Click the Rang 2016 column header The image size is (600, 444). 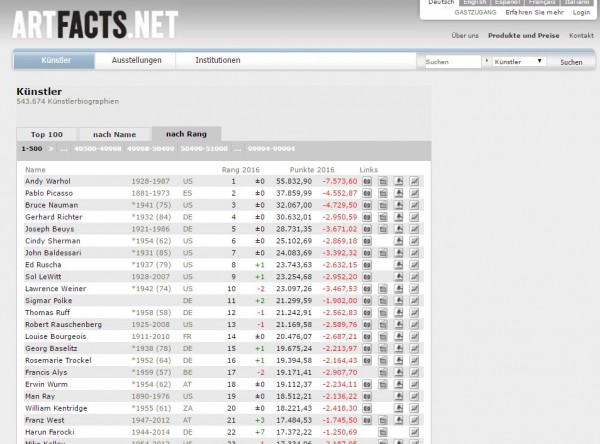(x=241, y=170)
